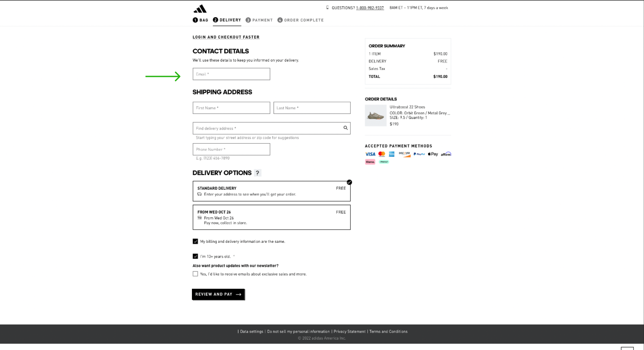Uncheck billing and delivery same checkbox
Image resolution: width=644 pixels, height=350 pixels.
(195, 241)
